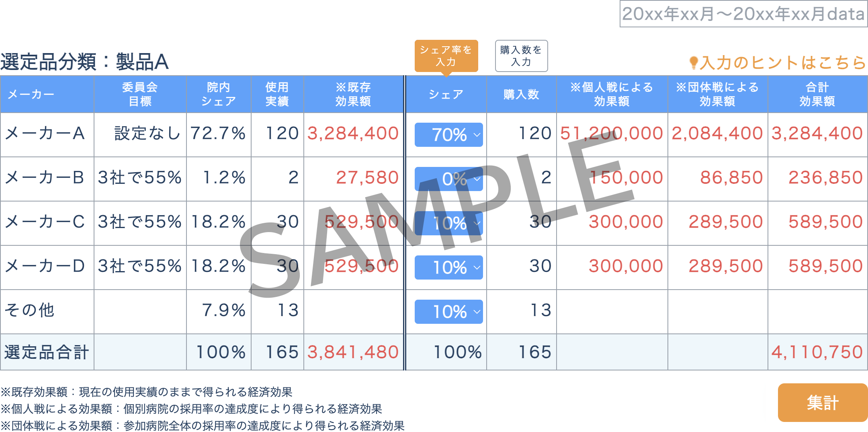
Task: Open その他 share dropdown showing 10%
Action: click(x=448, y=312)
